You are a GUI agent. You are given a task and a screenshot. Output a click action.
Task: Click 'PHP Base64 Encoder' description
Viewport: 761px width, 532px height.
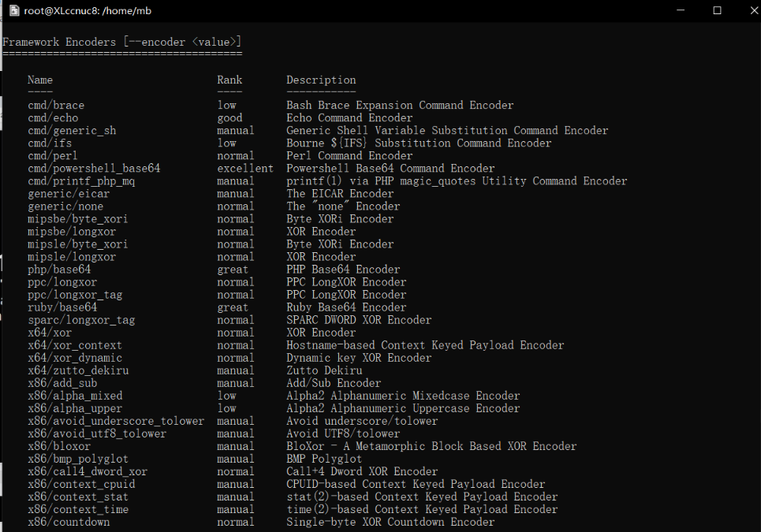point(343,269)
